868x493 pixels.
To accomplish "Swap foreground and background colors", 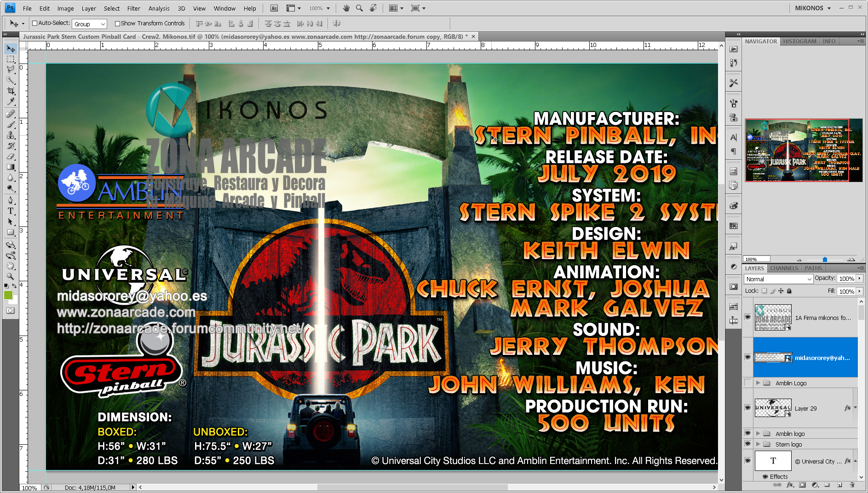I will coord(15,286).
